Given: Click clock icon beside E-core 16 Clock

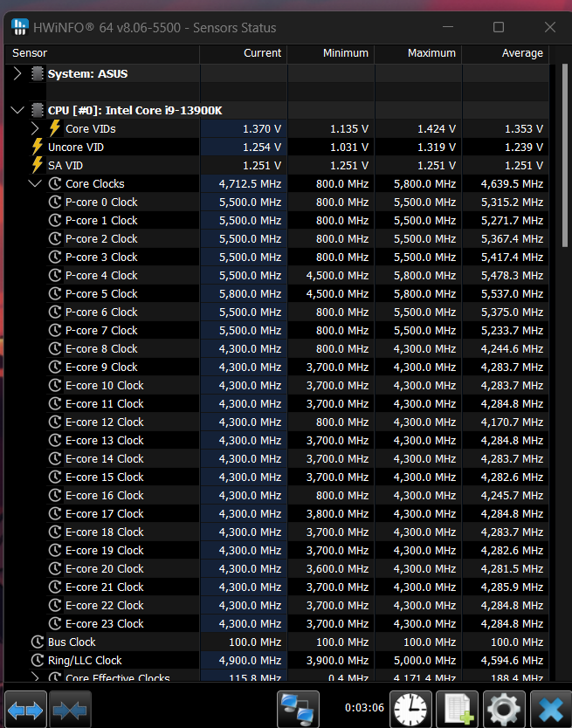Looking at the screenshot, I should [x=55, y=495].
